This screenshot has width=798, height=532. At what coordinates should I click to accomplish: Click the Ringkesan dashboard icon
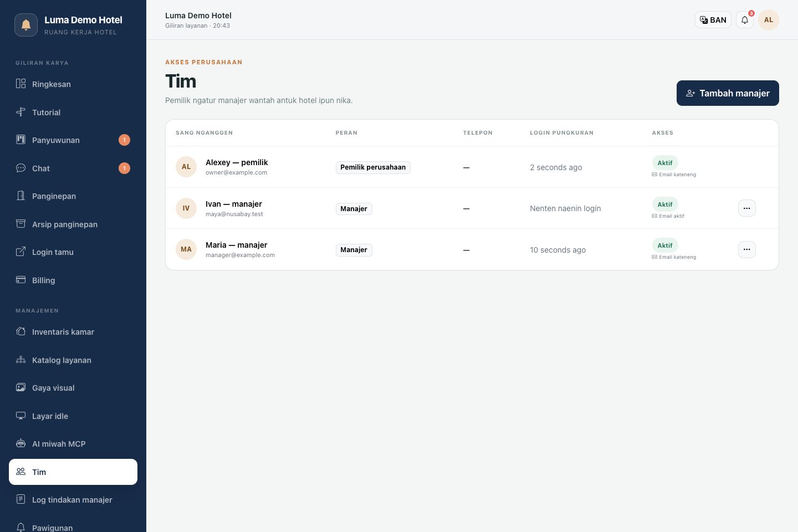click(x=21, y=84)
